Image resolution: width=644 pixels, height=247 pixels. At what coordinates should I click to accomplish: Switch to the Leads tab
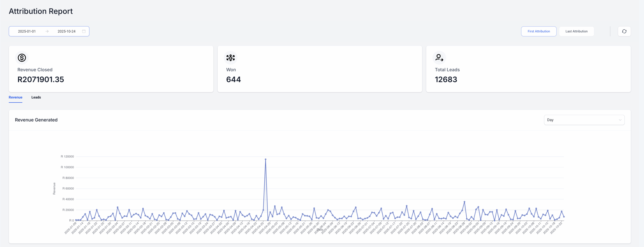coord(36,97)
